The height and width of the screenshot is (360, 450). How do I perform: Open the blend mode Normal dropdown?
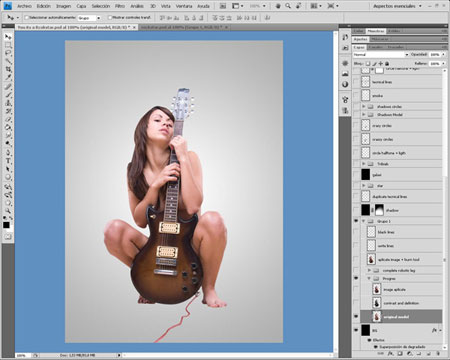tap(381, 54)
